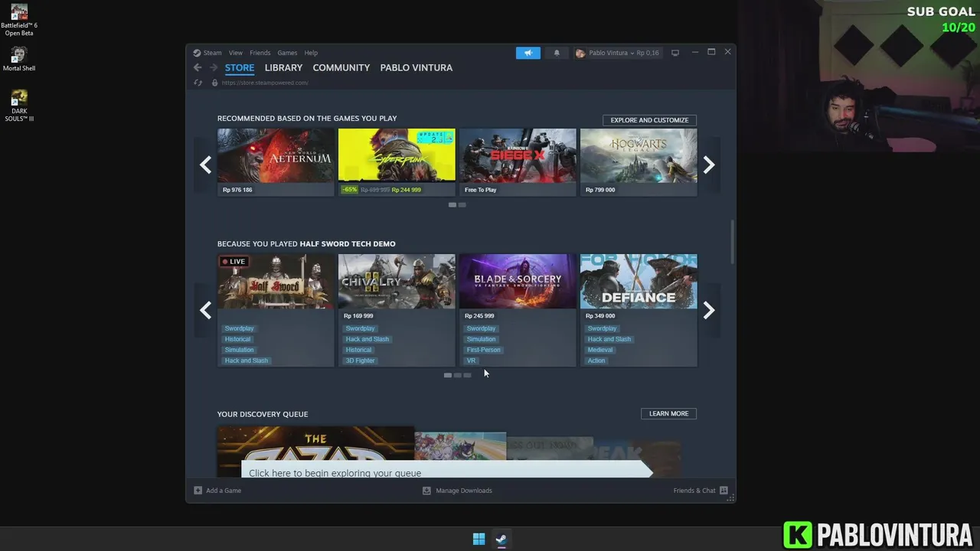Image resolution: width=980 pixels, height=551 pixels.
Task: Click the Steam logo in title bar
Action: 197,53
